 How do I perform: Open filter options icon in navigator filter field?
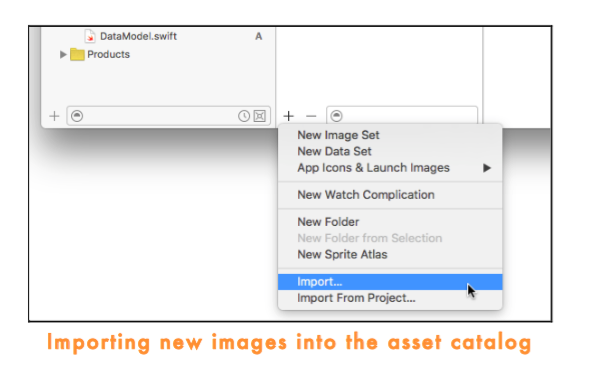tap(77, 116)
